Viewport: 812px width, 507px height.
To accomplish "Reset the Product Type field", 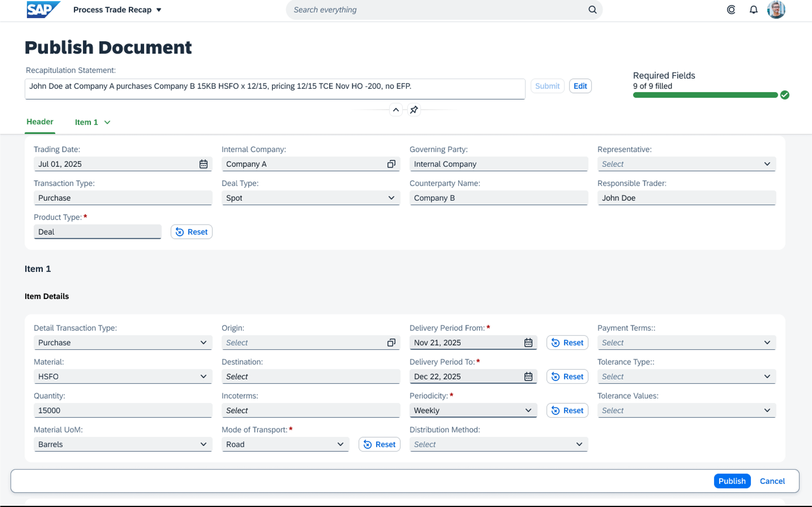I will coord(191,232).
